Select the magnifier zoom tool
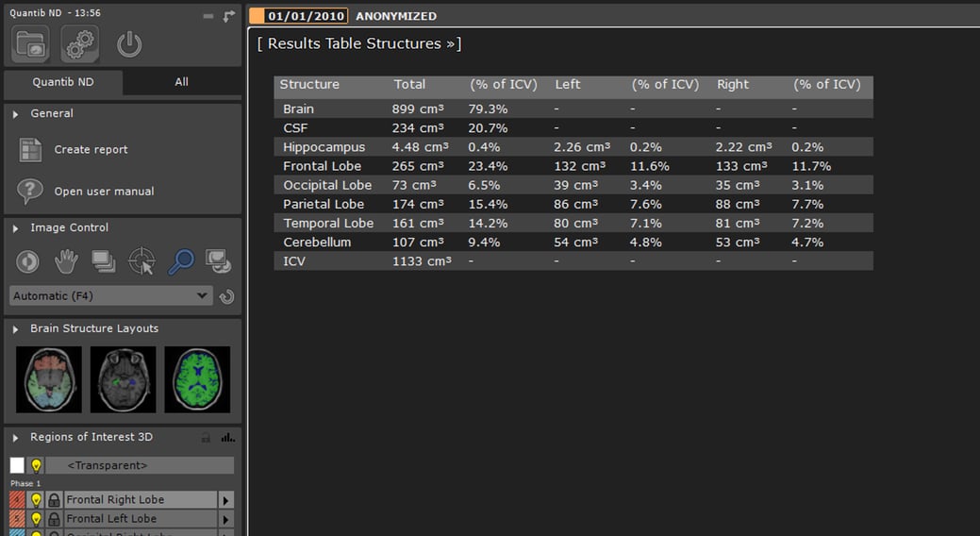 pyautogui.click(x=180, y=261)
